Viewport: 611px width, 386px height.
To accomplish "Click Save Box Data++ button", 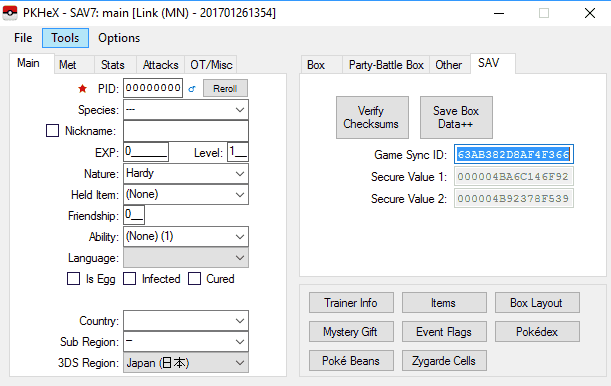I will click(x=456, y=117).
